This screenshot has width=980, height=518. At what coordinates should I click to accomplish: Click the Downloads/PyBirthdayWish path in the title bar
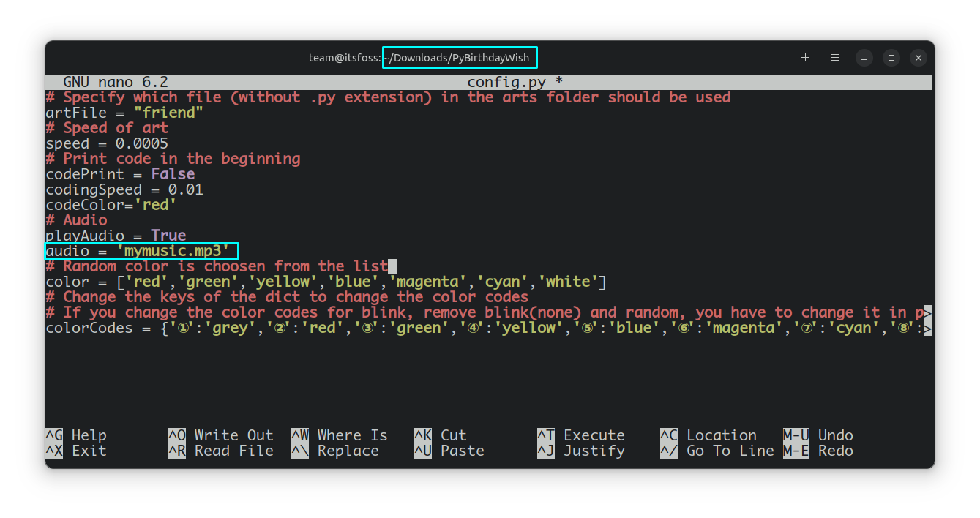(x=460, y=57)
